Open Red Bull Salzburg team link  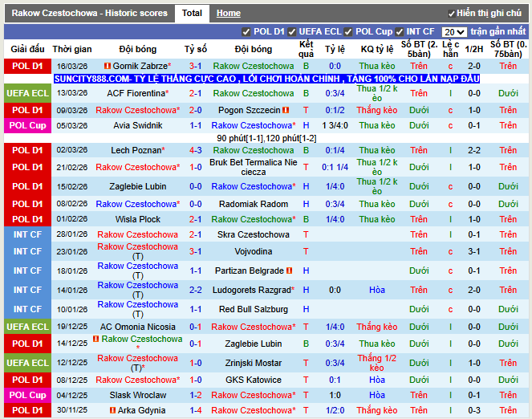pyautogui.click(x=253, y=310)
